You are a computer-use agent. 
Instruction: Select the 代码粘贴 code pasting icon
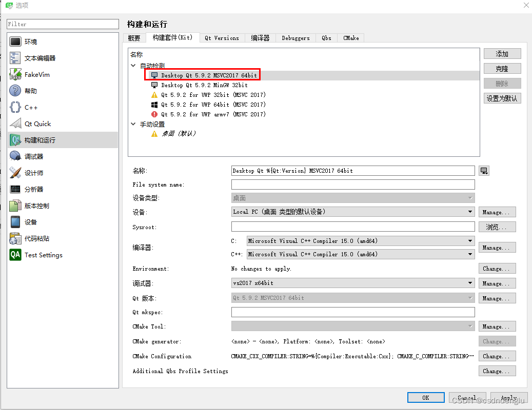point(15,238)
